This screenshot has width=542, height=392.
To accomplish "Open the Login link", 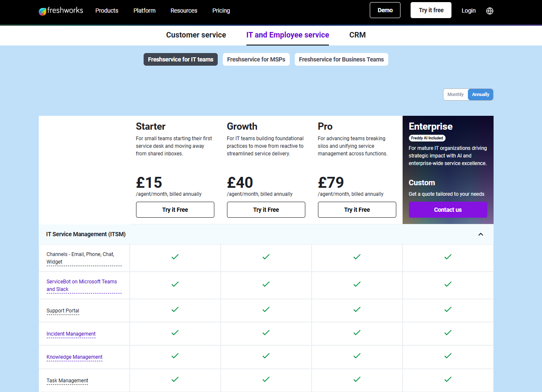I will 468,11.
